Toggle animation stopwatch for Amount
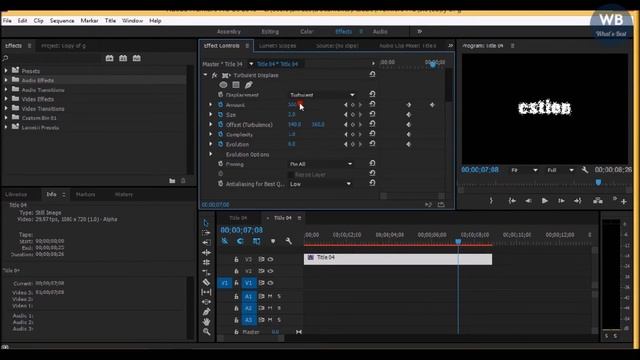 tap(220, 105)
